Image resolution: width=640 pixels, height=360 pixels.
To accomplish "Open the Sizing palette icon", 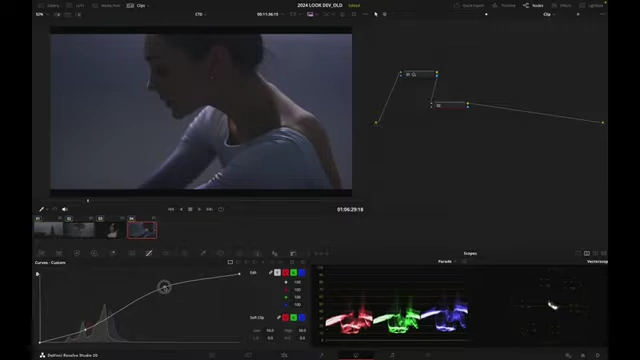I will pos(293,253).
